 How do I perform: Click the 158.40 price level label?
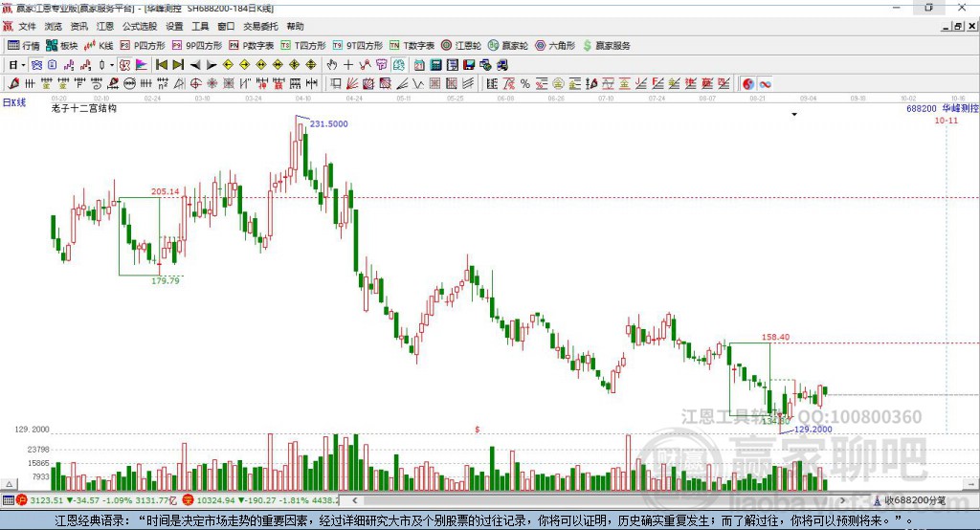coord(775,337)
